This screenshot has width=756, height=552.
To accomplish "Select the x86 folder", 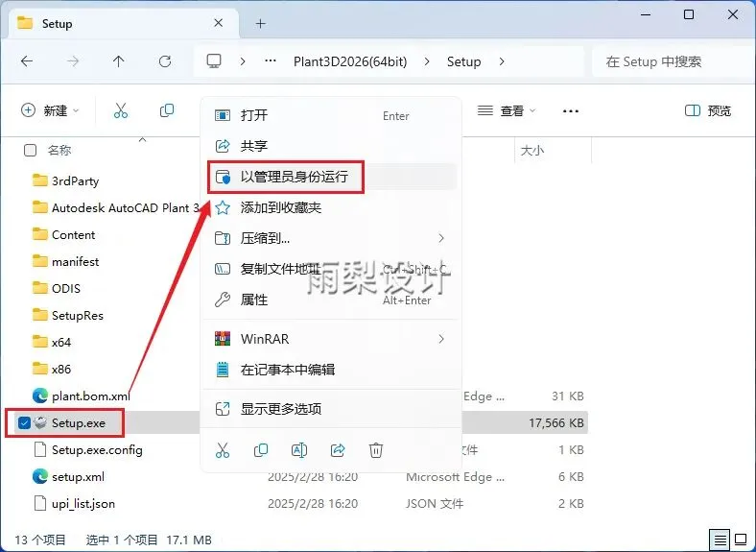I will pos(52,370).
